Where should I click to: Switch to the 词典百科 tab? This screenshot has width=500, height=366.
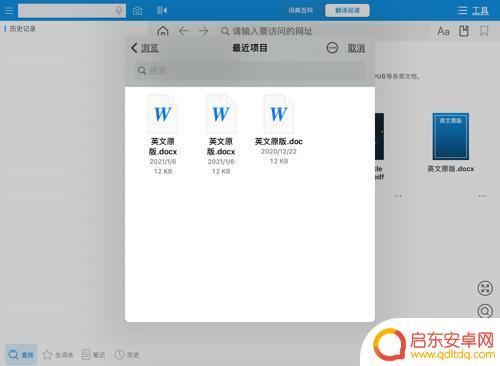(x=300, y=11)
